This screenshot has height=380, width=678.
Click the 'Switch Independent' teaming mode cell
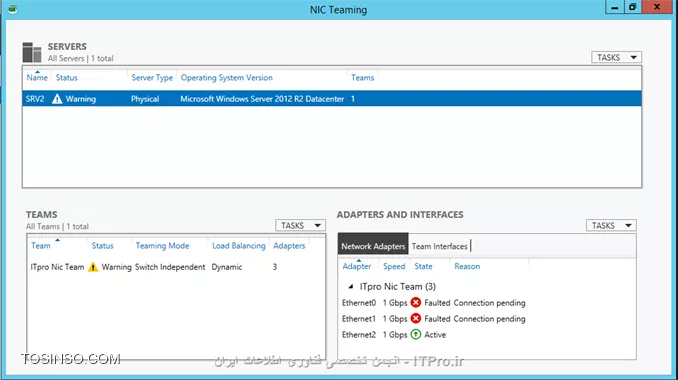pos(170,267)
